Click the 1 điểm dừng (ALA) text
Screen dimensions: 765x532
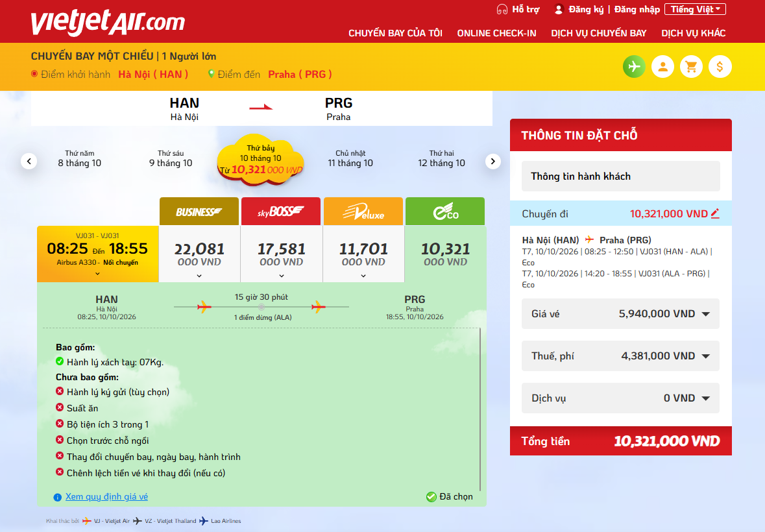coord(263,317)
